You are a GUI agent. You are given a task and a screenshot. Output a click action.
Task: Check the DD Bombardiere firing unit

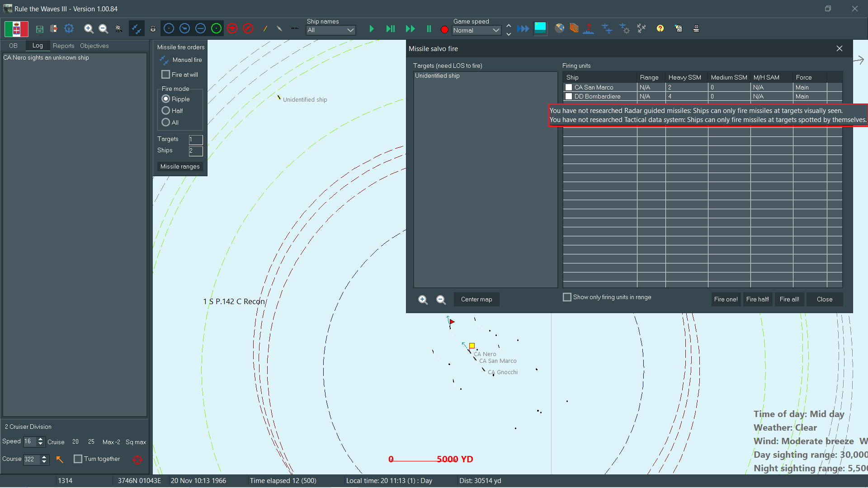tap(569, 96)
